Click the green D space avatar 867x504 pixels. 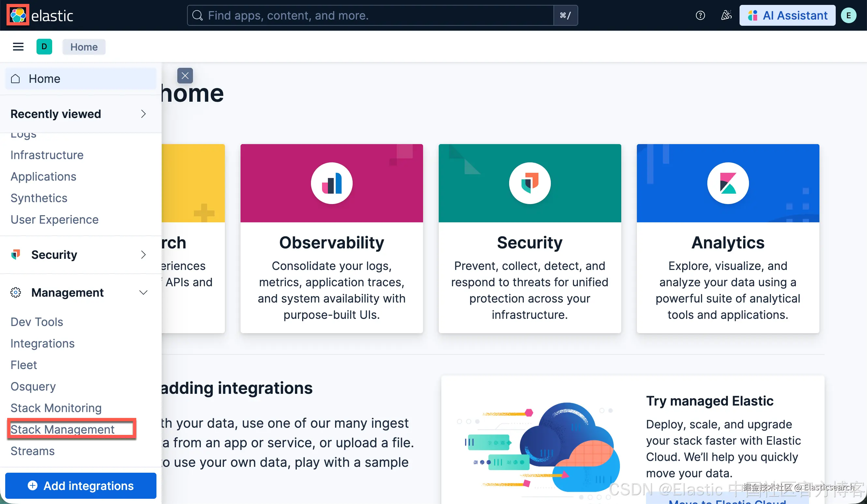44,47
